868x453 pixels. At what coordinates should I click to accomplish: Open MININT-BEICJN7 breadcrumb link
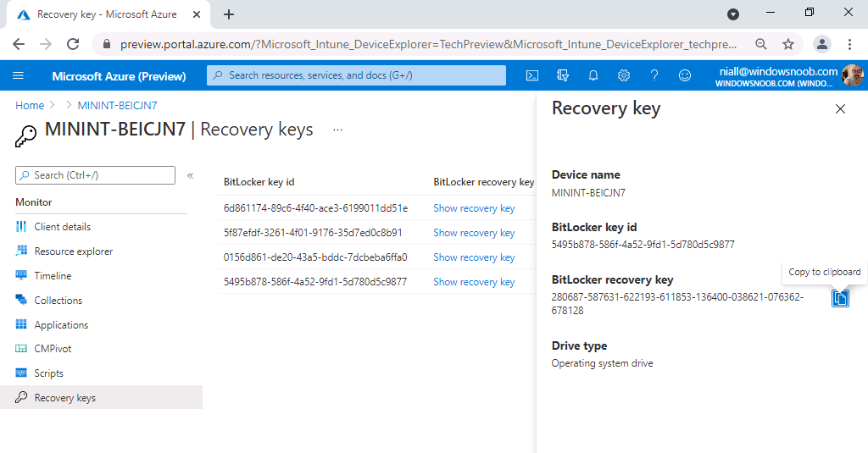[117, 106]
